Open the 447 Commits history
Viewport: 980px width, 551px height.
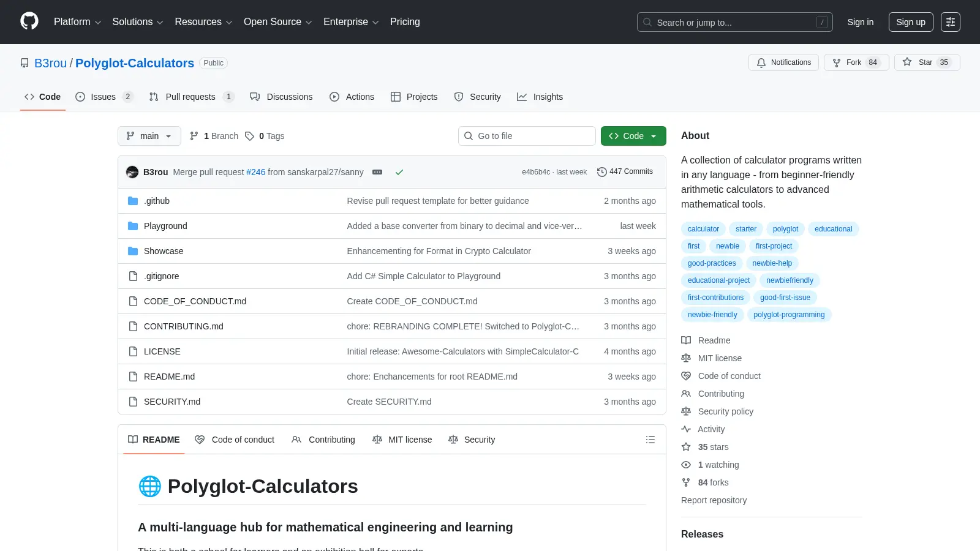[x=625, y=172]
